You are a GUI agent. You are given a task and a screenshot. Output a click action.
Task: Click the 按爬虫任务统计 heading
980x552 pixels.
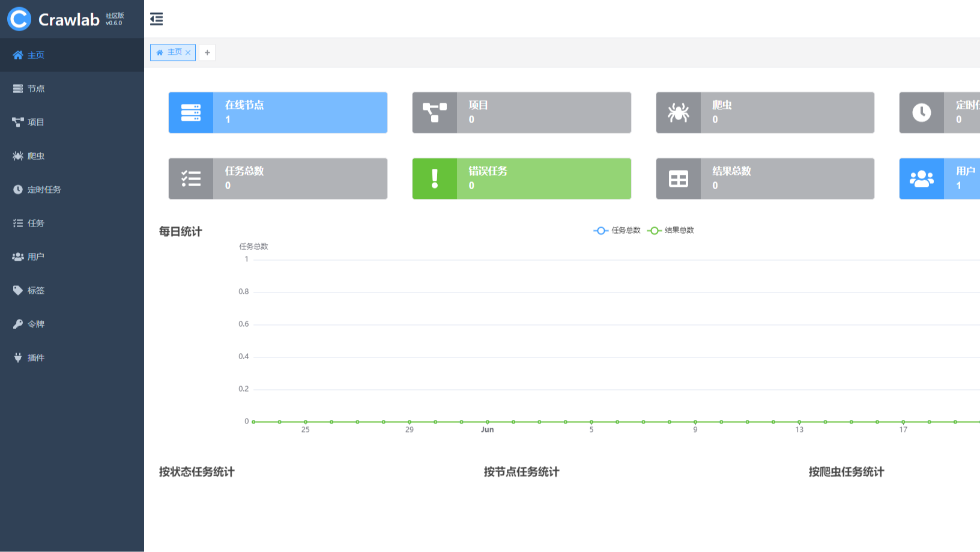pyautogui.click(x=847, y=472)
